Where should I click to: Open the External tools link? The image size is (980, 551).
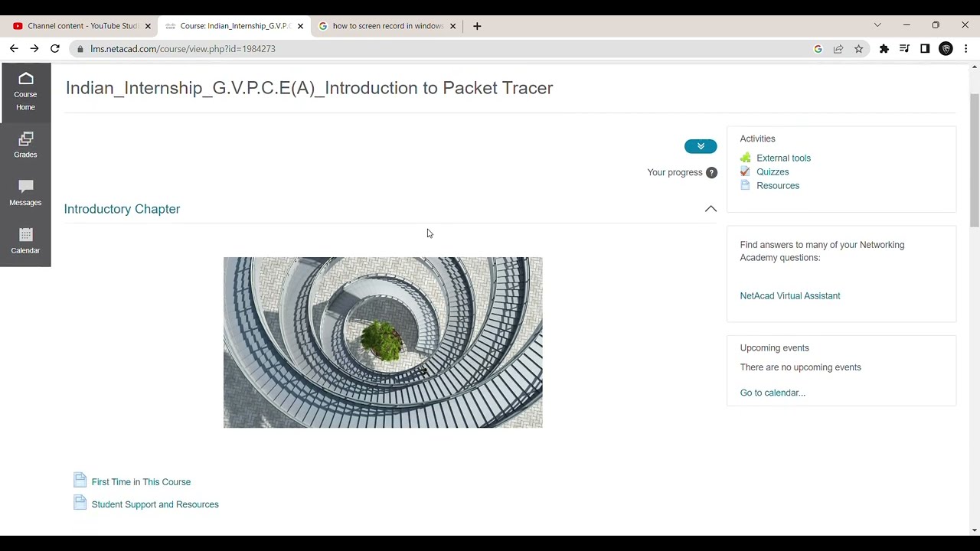(x=783, y=158)
